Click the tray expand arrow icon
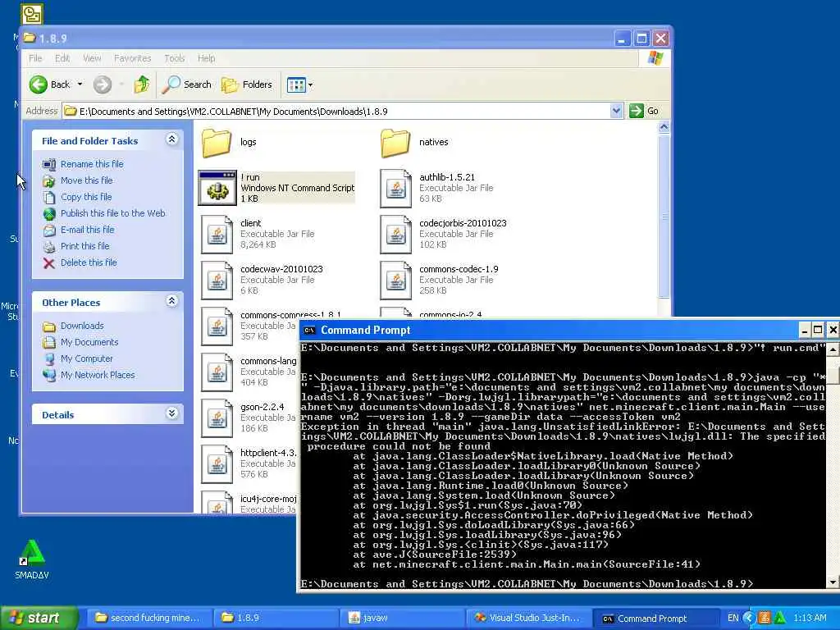 click(749, 618)
